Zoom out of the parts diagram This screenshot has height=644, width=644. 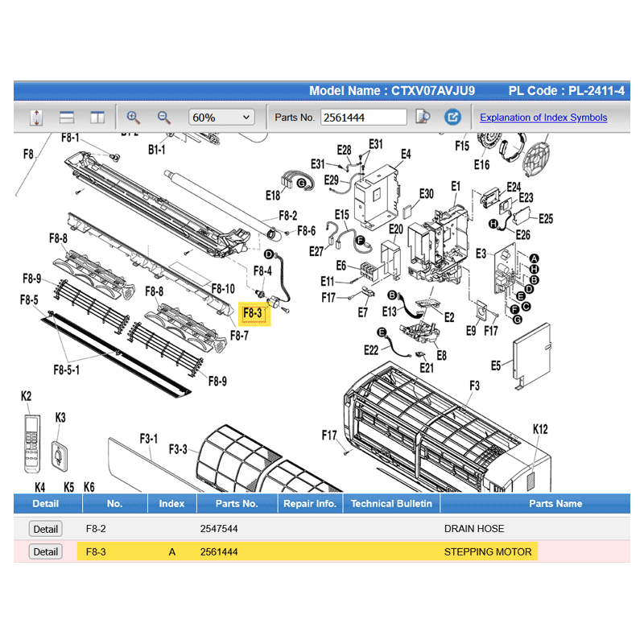[163, 118]
